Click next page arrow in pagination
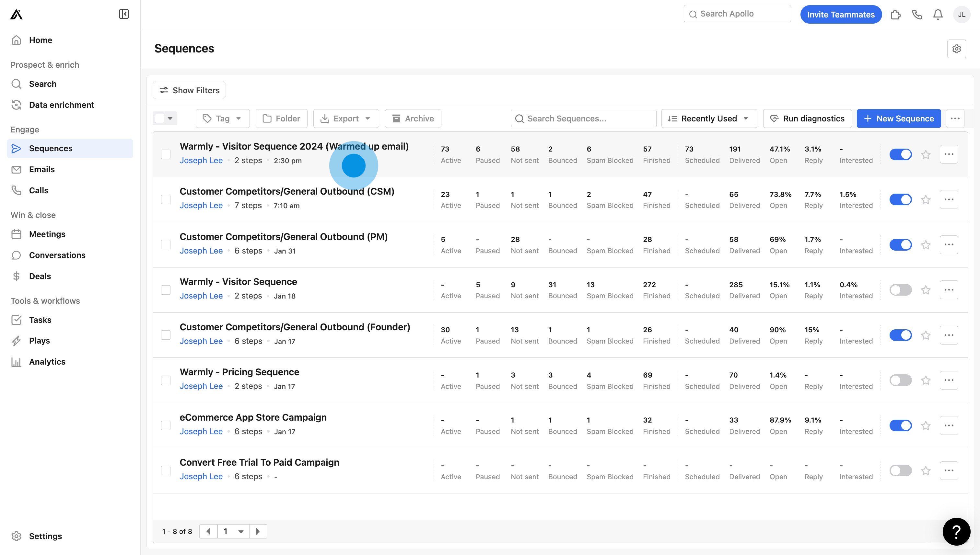This screenshot has height=555, width=980. (258, 531)
